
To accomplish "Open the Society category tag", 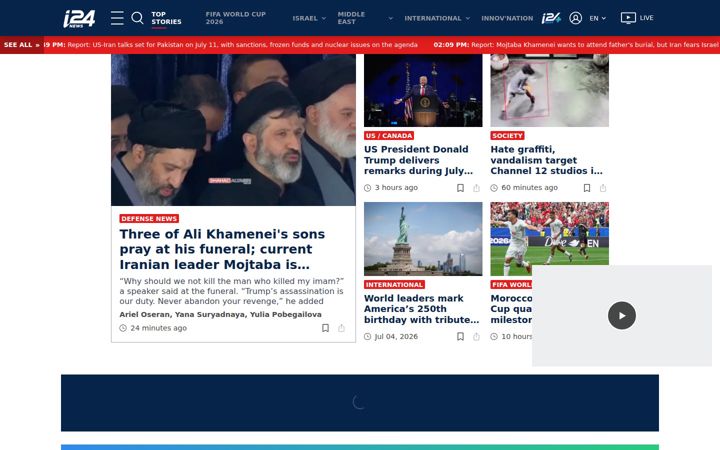I will (507, 135).
